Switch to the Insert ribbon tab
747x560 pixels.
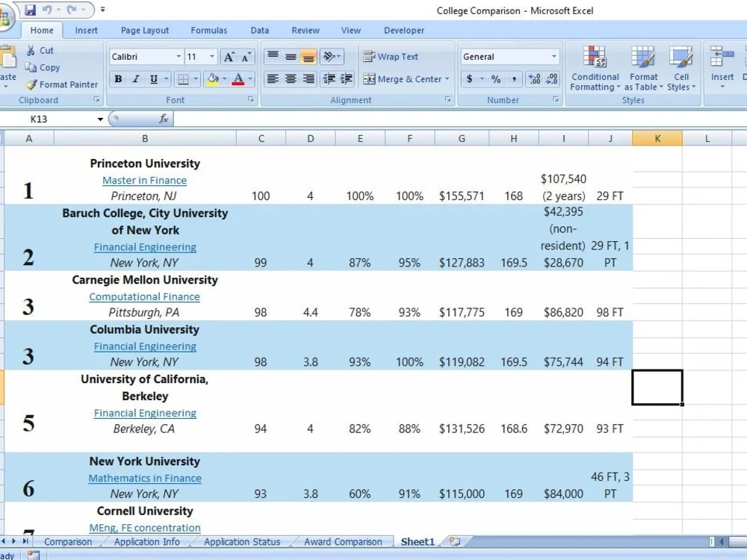(86, 31)
